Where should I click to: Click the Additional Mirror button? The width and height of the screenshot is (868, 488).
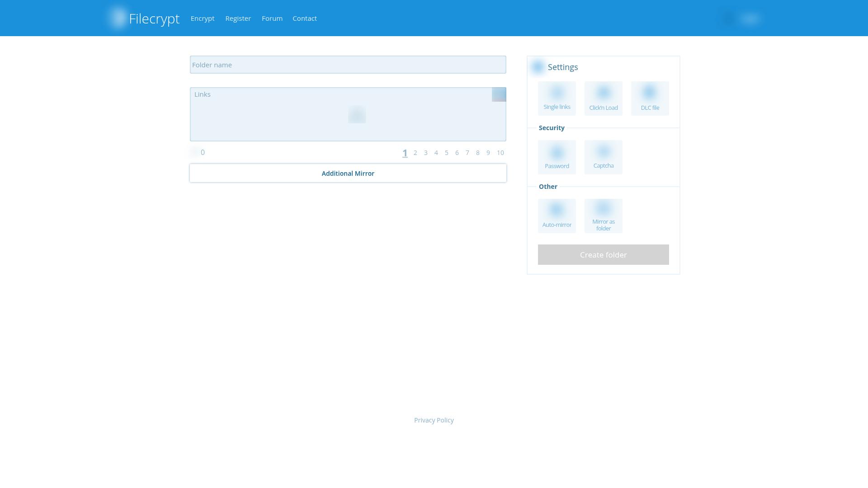348,173
